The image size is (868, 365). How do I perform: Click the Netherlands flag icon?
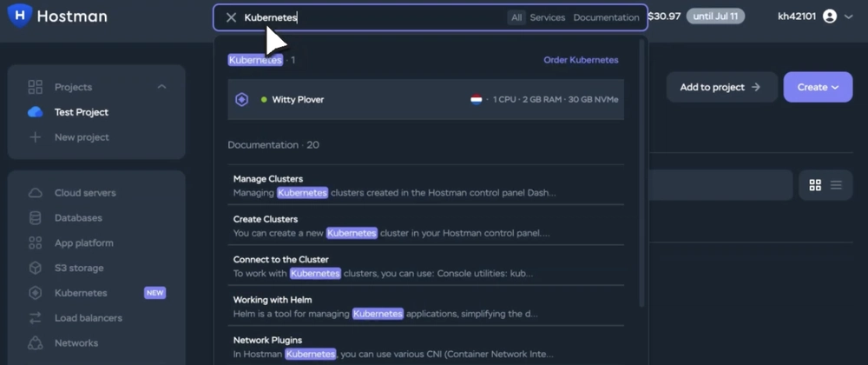coord(476,100)
